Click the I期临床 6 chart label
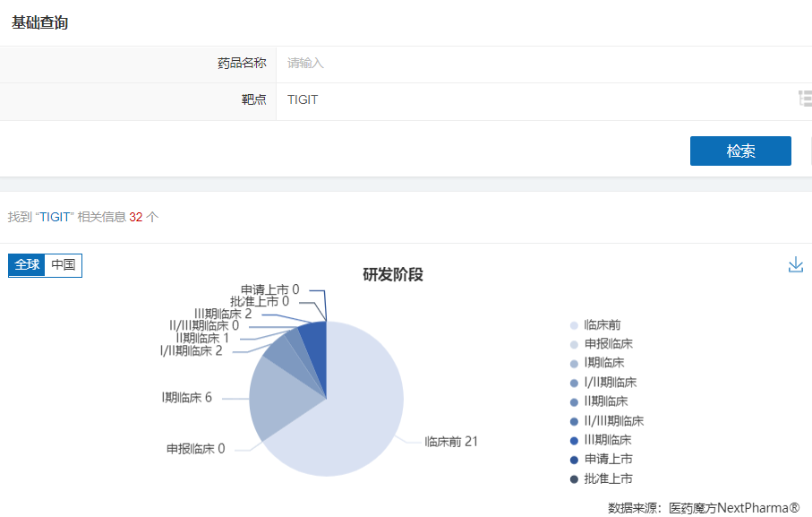The width and height of the screenshot is (812, 517). (186, 398)
